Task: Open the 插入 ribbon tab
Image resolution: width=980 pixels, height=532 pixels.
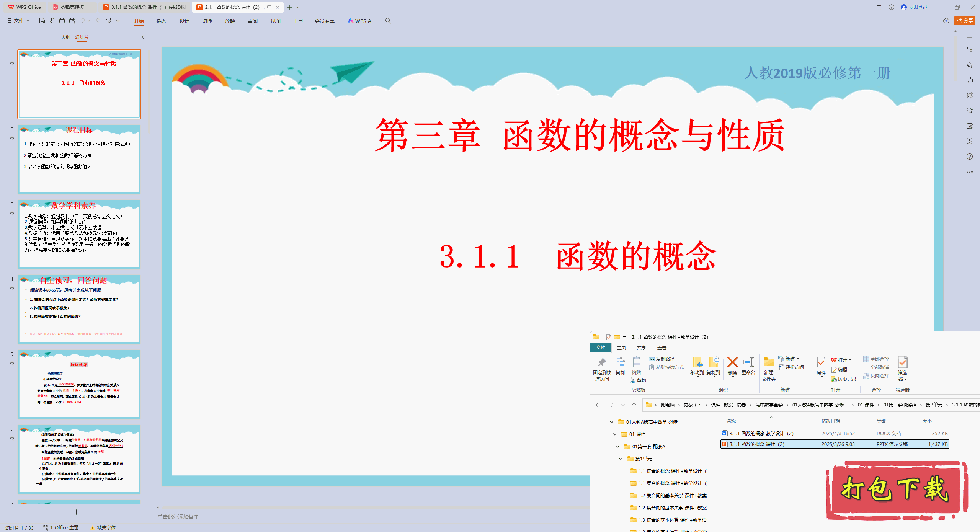Action: pos(161,21)
